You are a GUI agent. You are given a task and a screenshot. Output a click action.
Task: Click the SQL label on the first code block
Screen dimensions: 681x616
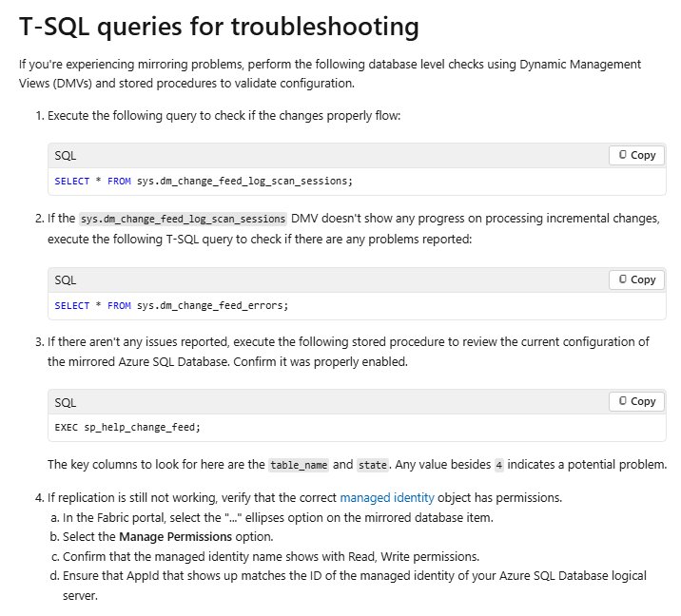pyautogui.click(x=66, y=155)
